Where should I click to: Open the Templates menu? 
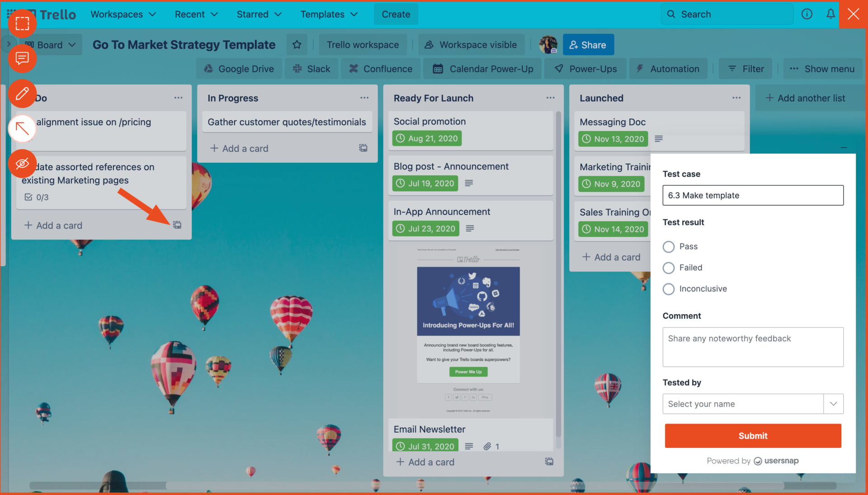329,14
